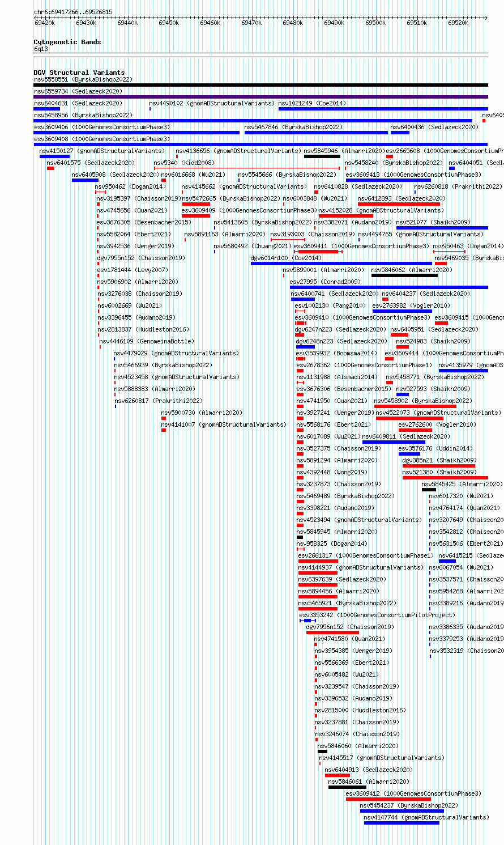
Task: Open variant nsv5458240 (ByrskaBishop2022)
Action: pos(394,163)
